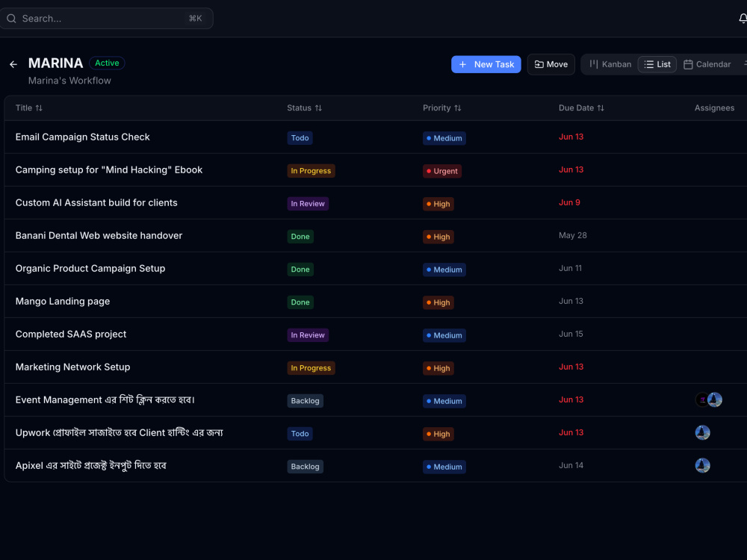Click Medium priority of Email Campaign task
The height and width of the screenshot is (560, 747).
[444, 138]
